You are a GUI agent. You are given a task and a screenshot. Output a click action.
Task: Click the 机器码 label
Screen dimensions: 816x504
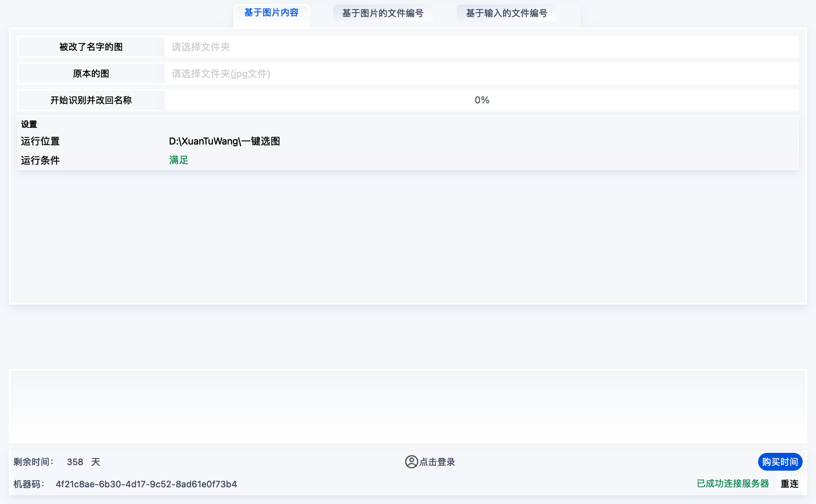[x=29, y=484]
